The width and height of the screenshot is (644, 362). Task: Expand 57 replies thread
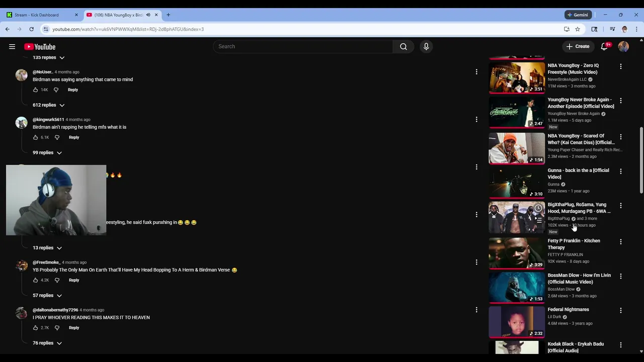pyautogui.click(x=47, y=296)
